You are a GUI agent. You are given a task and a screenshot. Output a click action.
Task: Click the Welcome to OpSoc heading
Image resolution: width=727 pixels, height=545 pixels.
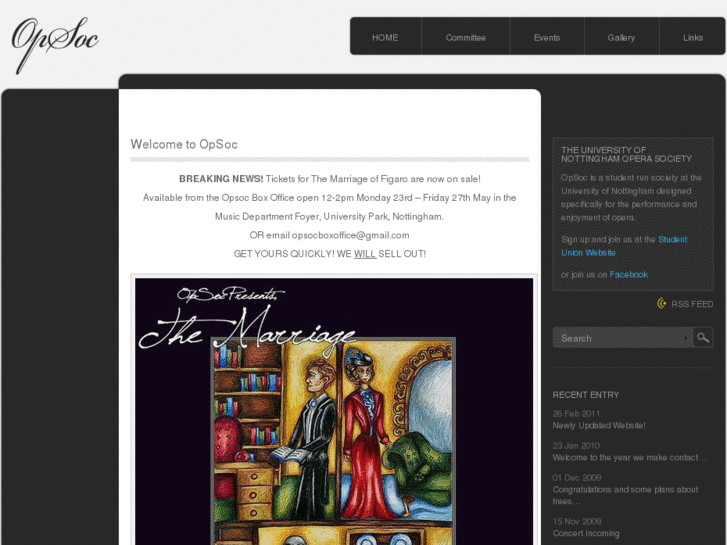click(x=184, y=144)
